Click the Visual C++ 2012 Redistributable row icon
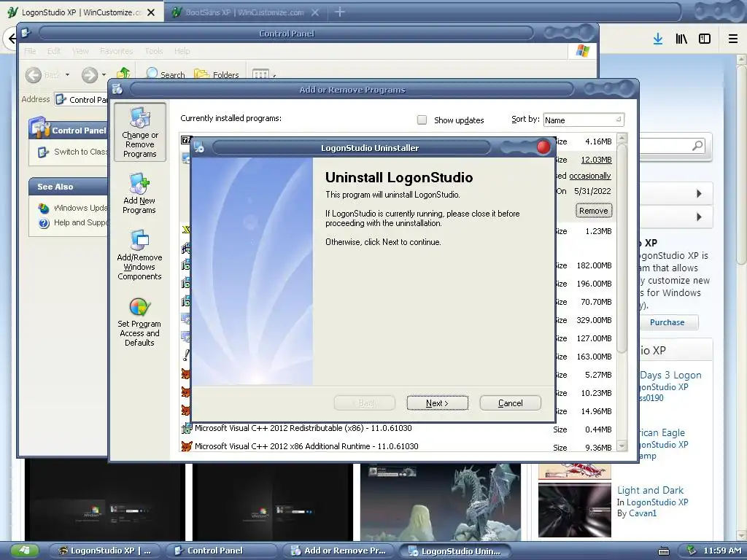 [x=186, y=428]
